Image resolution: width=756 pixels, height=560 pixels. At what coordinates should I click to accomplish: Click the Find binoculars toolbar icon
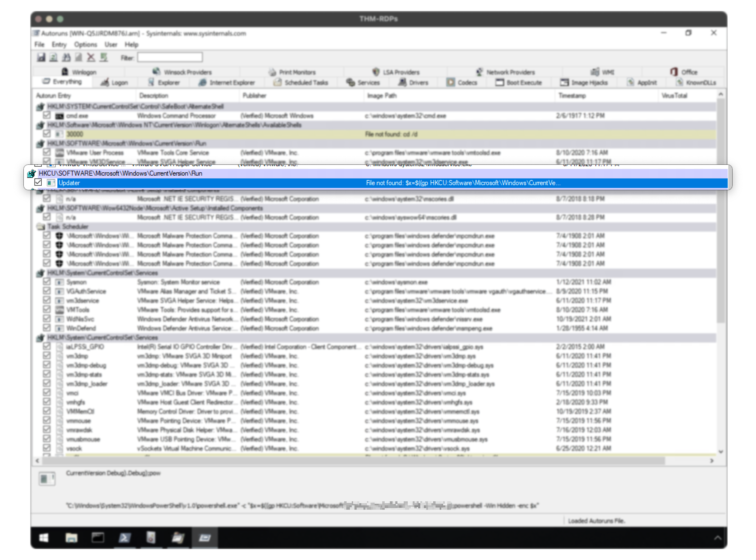tap(66, 57)
